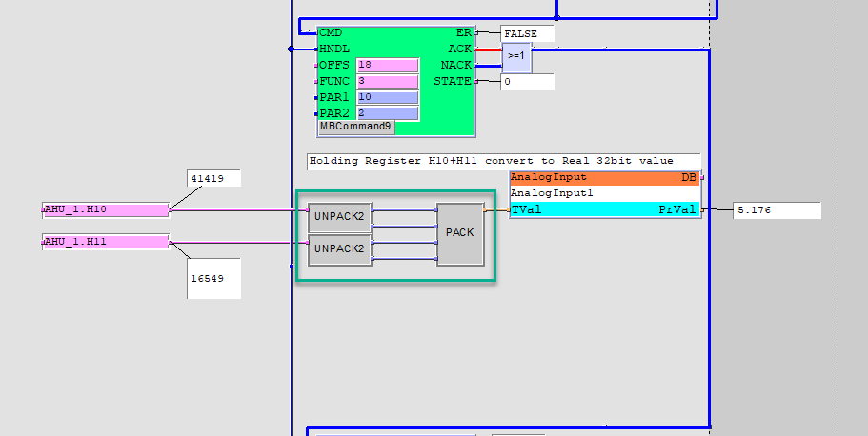Click the FUNC parameter field showing 3
Viewport: 868px width, 436px height.
coord(387,81)
